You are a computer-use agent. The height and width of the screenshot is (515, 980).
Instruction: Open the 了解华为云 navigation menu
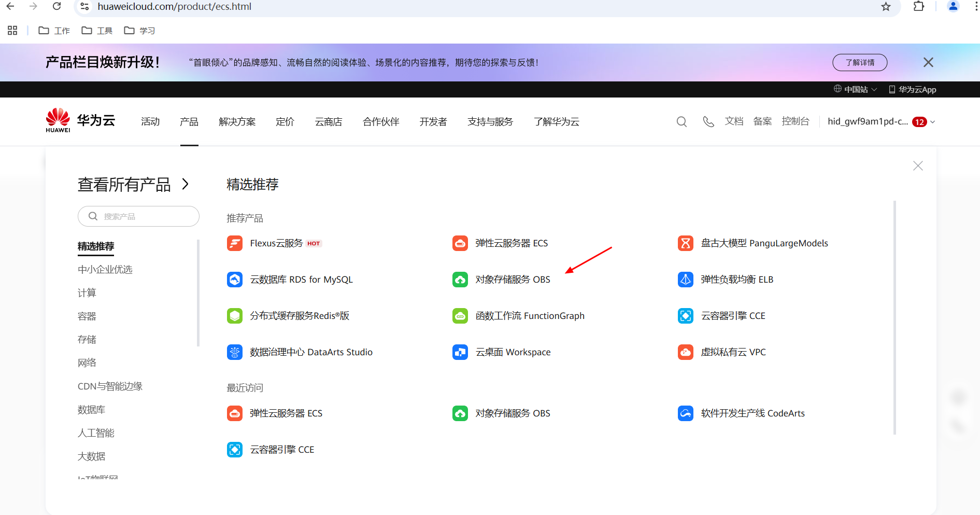tap(557, 122)
